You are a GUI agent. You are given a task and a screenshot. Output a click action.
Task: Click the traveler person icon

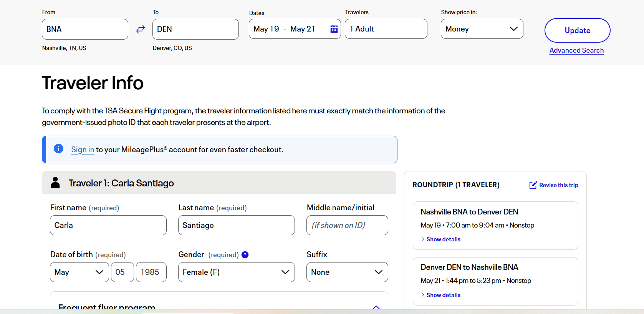click(55, 183)
